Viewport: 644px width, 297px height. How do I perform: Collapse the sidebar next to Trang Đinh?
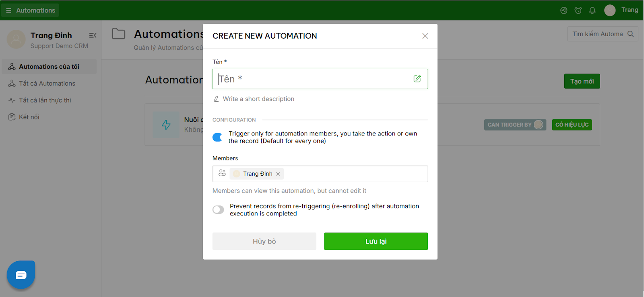tap(93, 35)
